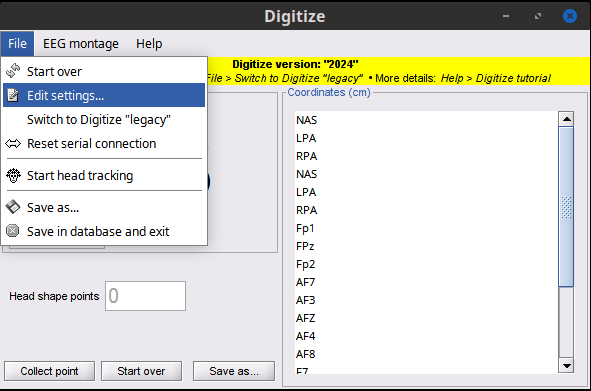
Task: Click the Help > Digitize tutorial banner text
Action: pyautogui.click(x=496, y=78)
